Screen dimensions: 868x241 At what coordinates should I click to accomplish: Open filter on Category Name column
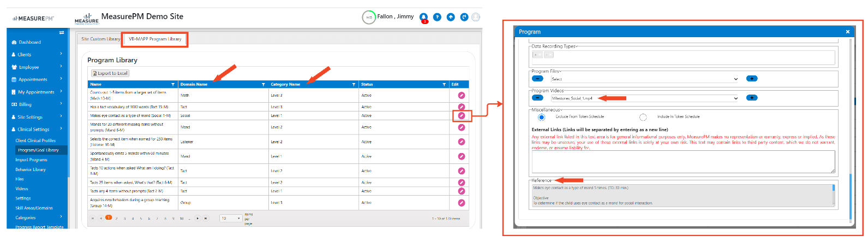(x=354, y=85)
